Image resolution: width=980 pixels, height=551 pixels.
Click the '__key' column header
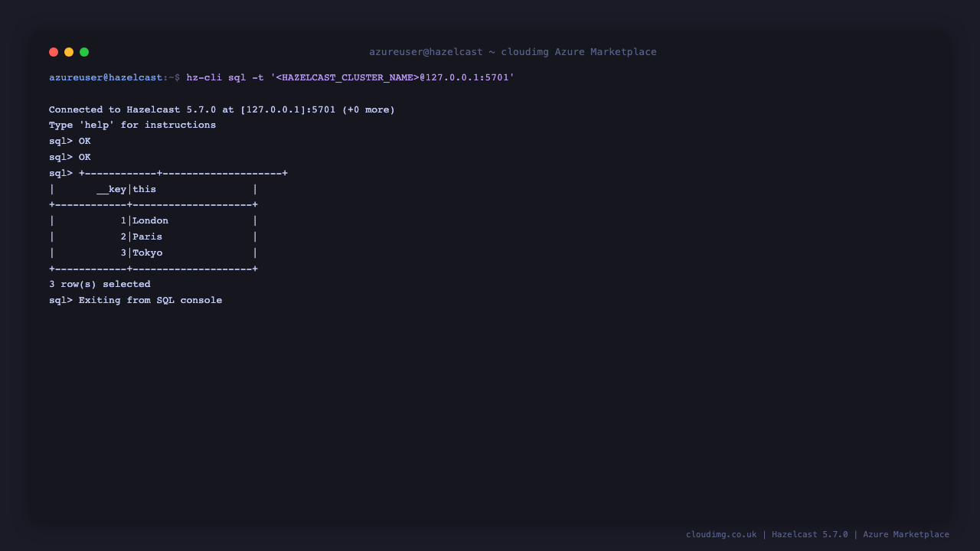pyautogui.click(x=112, y=189)
